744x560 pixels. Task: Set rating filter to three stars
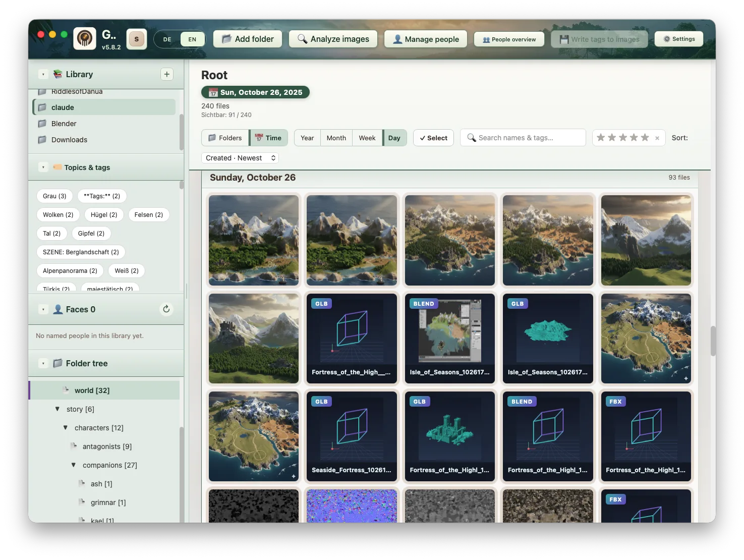tap(623, 138)
